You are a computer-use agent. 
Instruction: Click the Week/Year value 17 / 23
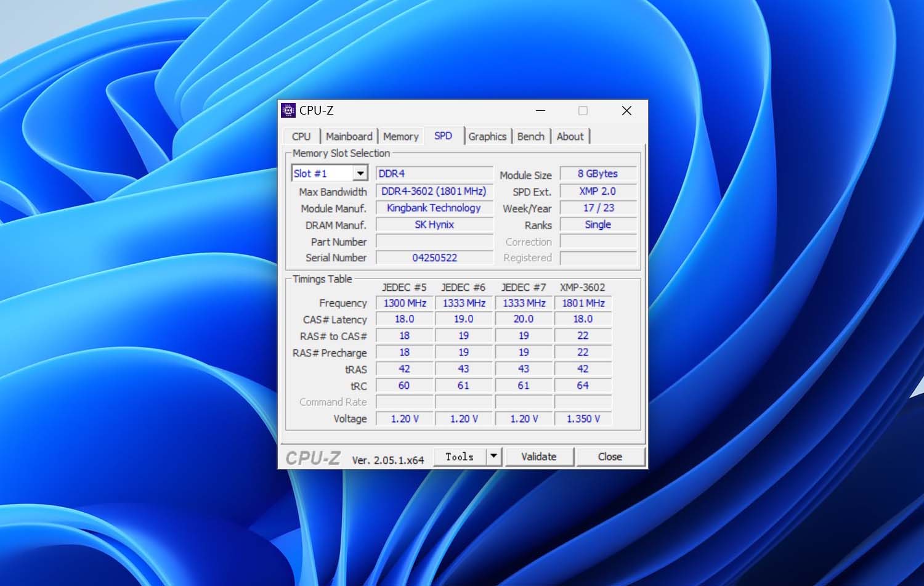point(598,208)
